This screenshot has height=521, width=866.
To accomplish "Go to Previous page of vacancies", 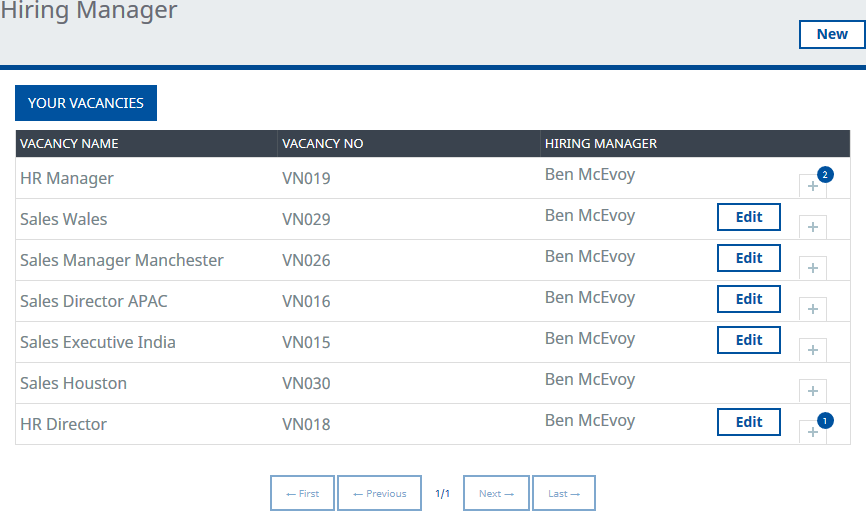I will pos(379,493).
